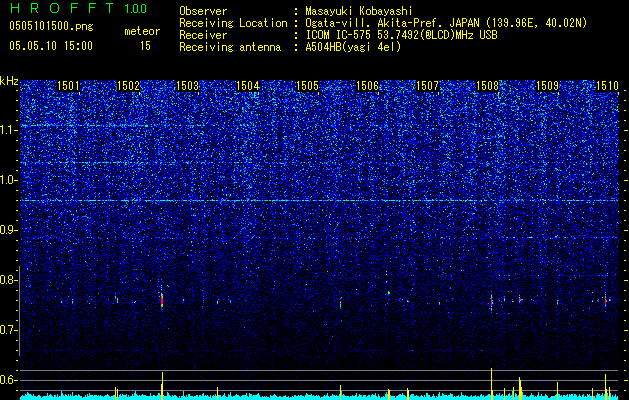This screenshot has height=400, width=629.
Task: Click the version number 1.00
Action: pyautogui.click(x=136, y=9)
